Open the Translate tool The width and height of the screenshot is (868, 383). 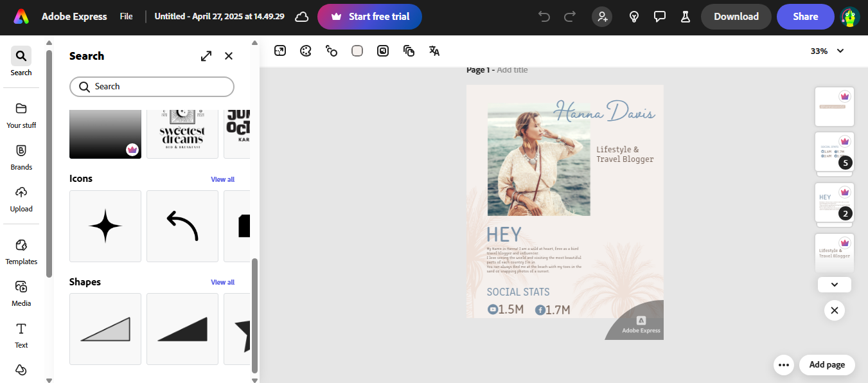pos(434,51)
